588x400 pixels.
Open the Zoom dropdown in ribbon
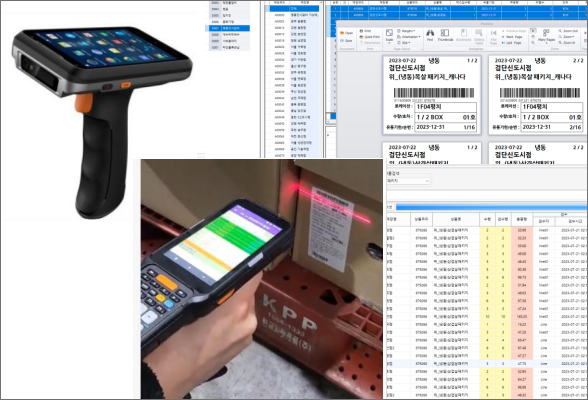tap(566, 37)
